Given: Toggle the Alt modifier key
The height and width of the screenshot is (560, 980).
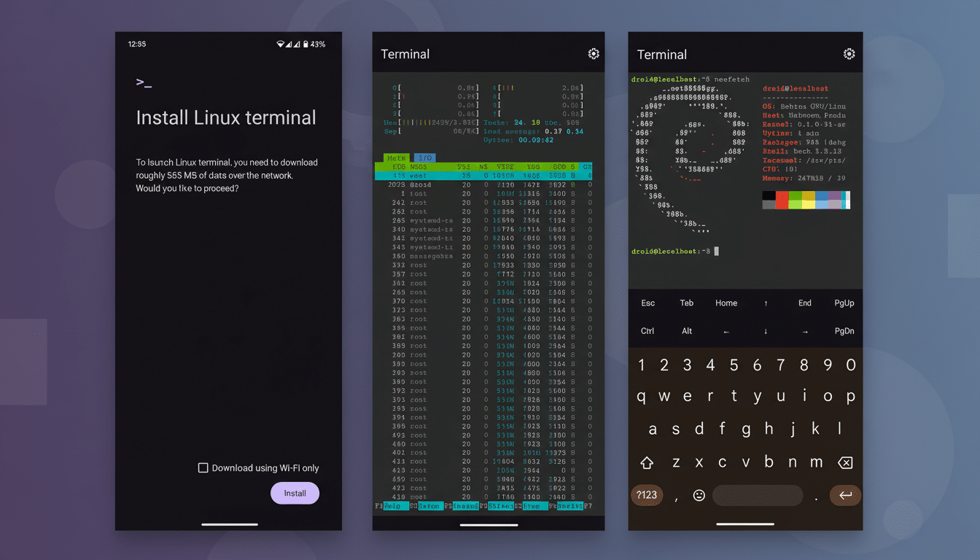Looking at the screenshot, I should click(686, 331).
